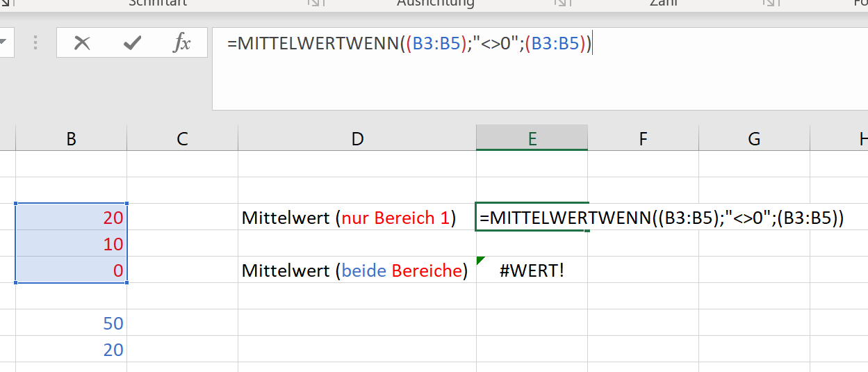Image resolution: width=868 pixels, height=372 pixels.
Task: Click the "Mittelwert (beide Bereiche)" label cell
Action: tap(354, 270)
